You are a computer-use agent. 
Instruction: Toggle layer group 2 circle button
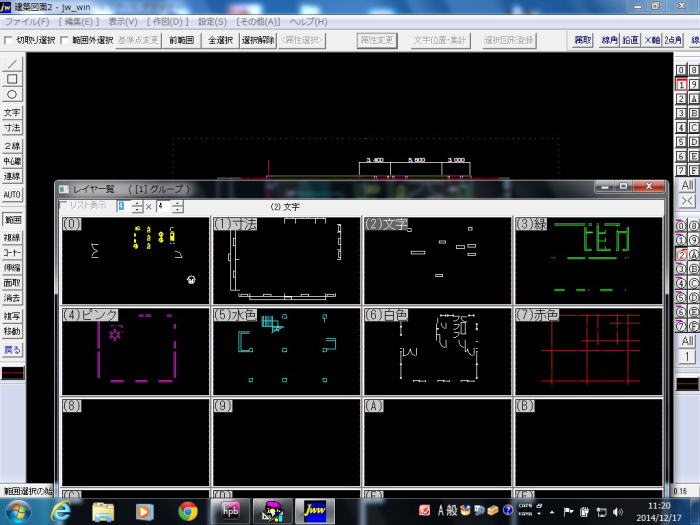[681, 254]
